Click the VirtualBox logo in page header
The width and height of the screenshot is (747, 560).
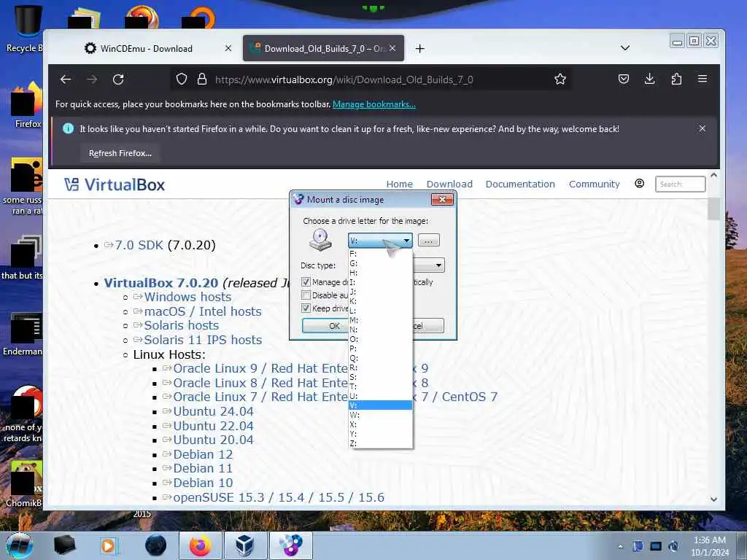coord(115,184)
